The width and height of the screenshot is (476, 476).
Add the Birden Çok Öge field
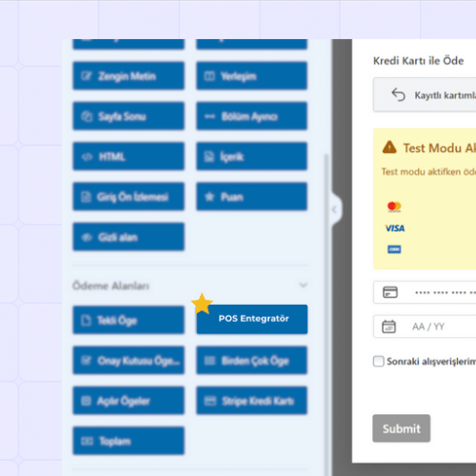tap(251, 361)
